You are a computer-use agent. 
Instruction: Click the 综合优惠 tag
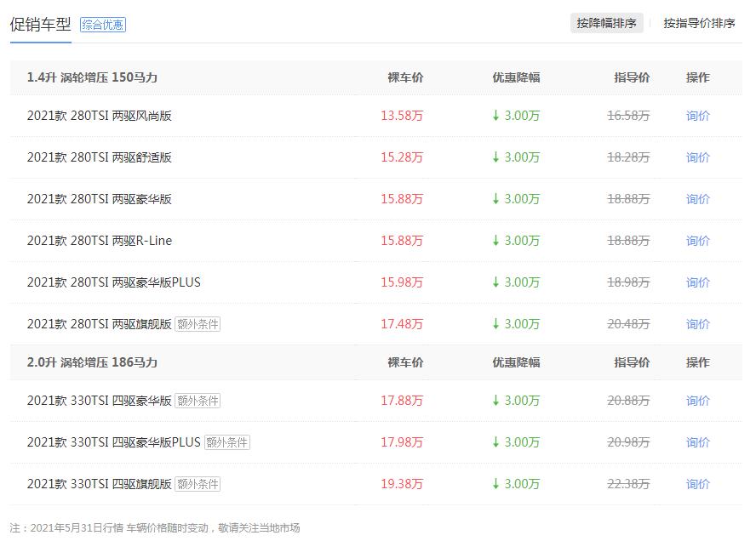click(x=103, y=25)
